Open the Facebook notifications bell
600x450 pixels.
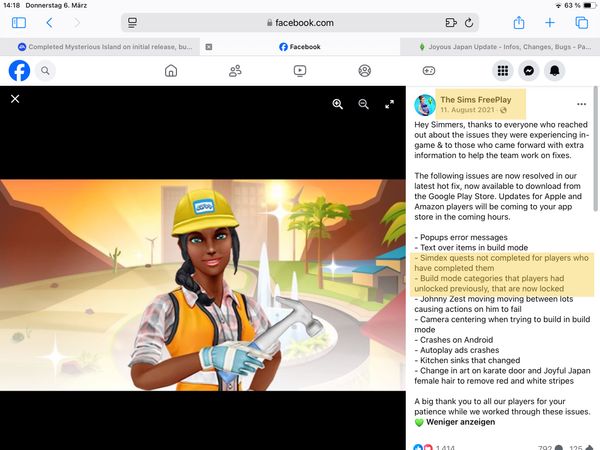(x=554, y=70)
